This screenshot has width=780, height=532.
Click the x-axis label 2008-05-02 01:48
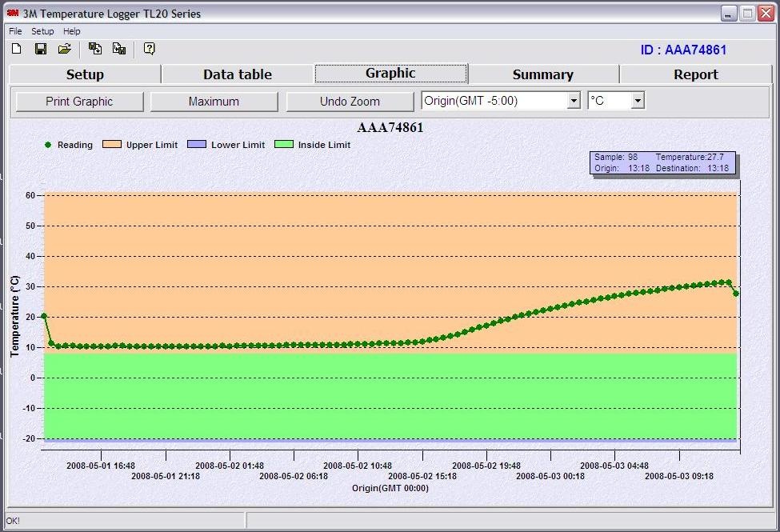[x=230, y=466]
